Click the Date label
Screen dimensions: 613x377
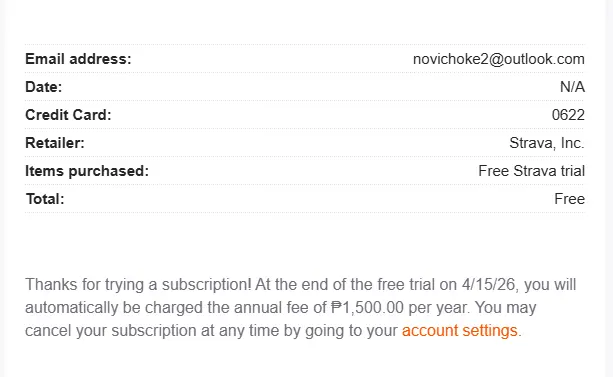point(43,87)
